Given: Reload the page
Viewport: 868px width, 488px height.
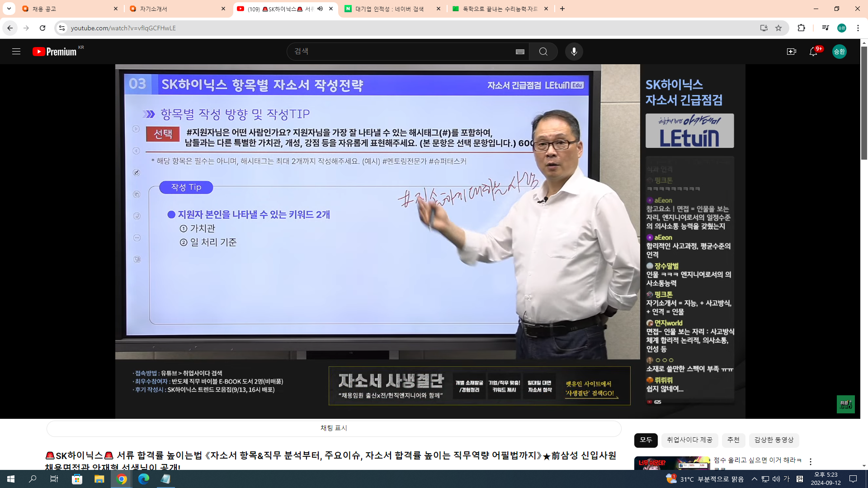Looking at the screenshot, I should tap(42, 28).
